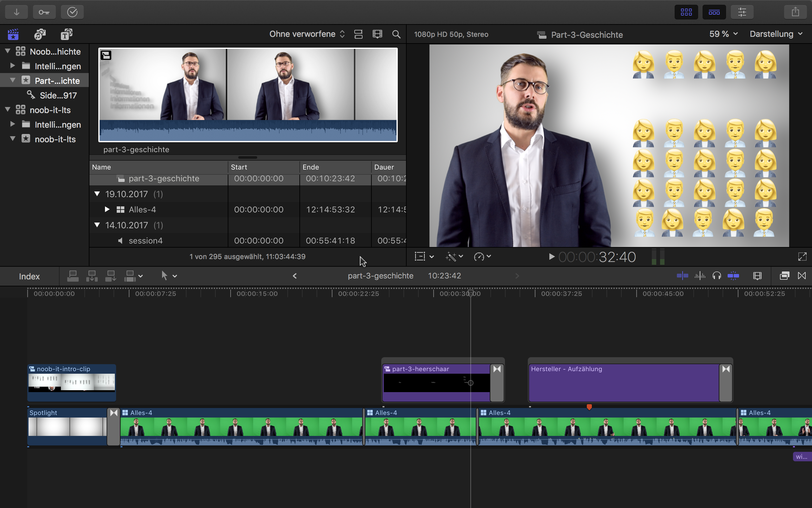
Task: Open the enhancements magic wand menu
Action: [x=454, y=256]
